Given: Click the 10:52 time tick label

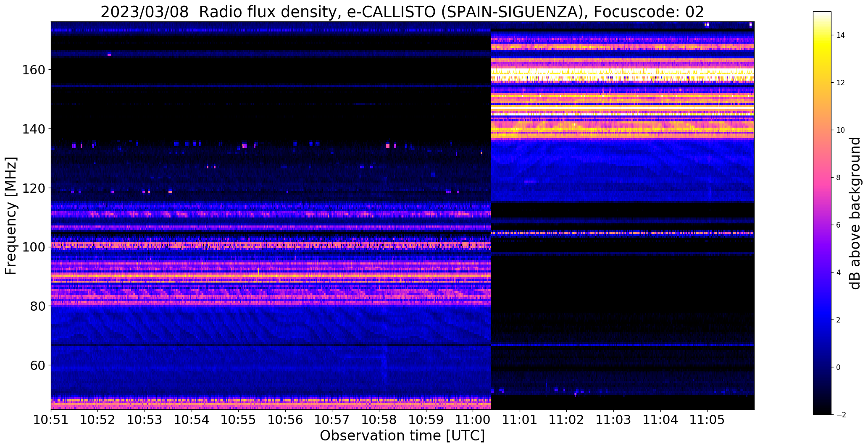Looking at the screenshot, I should (98, 420).
